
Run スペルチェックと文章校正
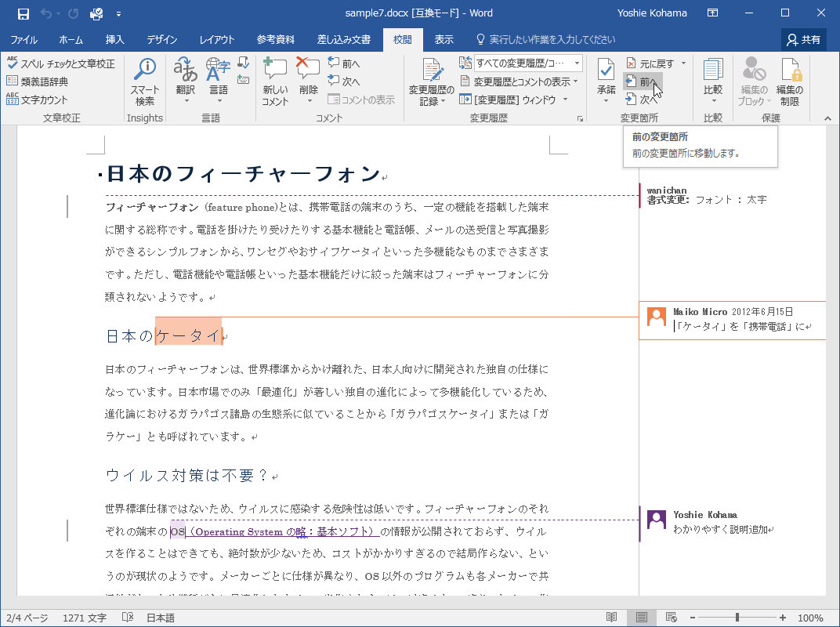[x=60, y=63]
